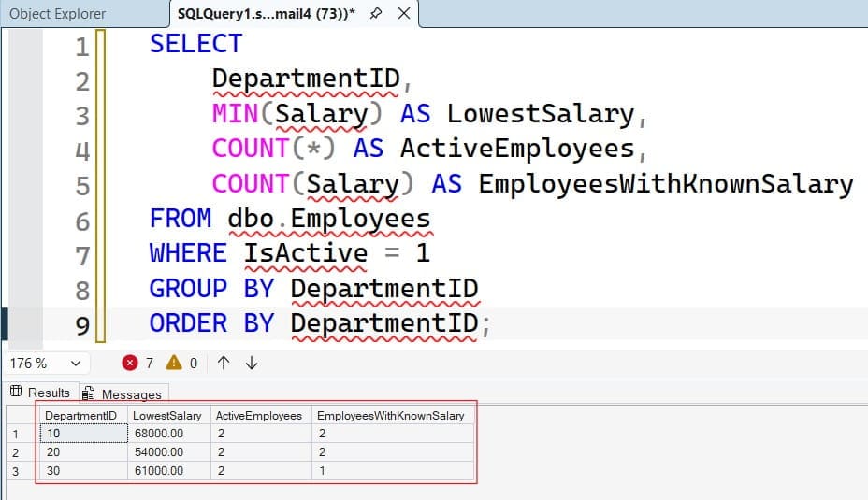Go to next issue with down arrow
This screenshot has width=868, height=500.
click(252, 363)
